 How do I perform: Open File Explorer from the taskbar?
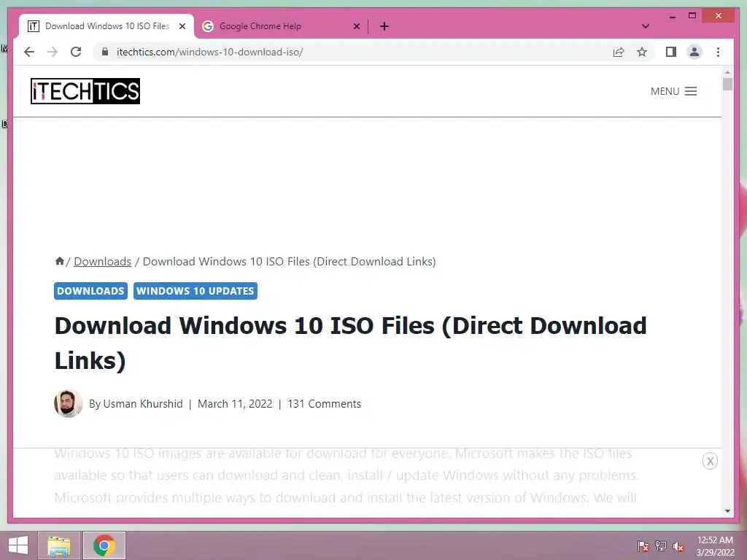tap(59, 545)
